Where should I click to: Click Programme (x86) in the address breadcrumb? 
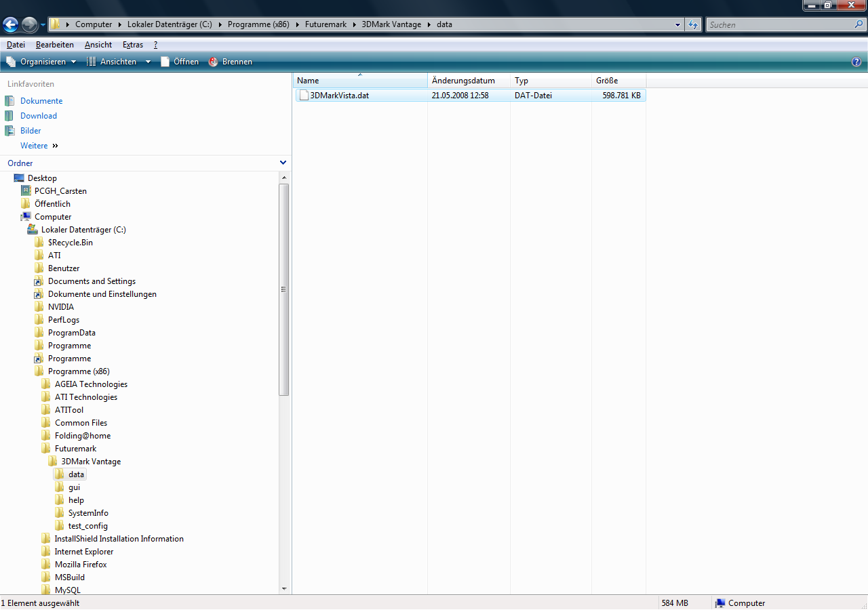[x=258, y=24]
